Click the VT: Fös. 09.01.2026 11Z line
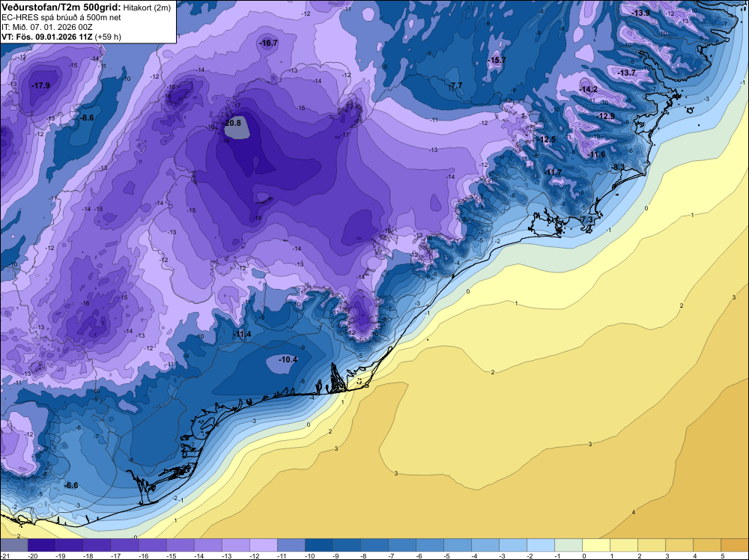 61,37
